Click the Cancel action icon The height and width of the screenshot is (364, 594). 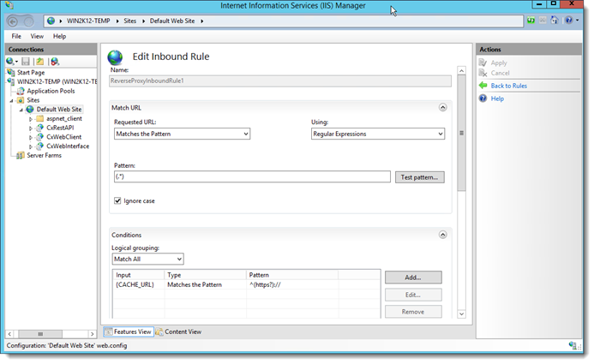(483, 73)
